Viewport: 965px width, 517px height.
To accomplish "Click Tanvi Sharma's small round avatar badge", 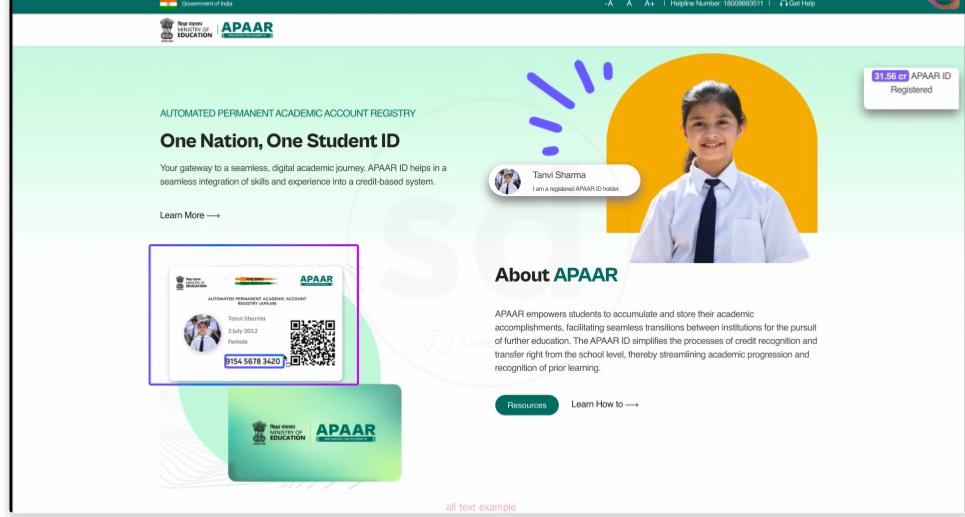I will [508, 181].
